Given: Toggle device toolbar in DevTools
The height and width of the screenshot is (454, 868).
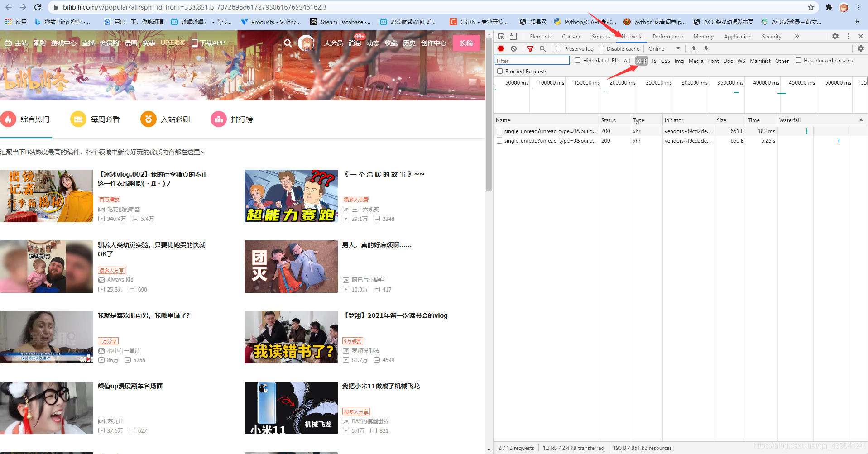Looking at the screenshot, I should [x=513, y=36].
